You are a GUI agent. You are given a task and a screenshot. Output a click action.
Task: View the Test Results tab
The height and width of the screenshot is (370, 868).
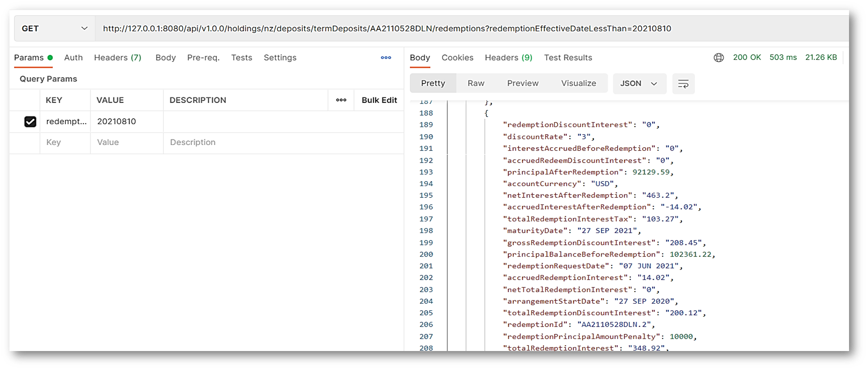tap(568, 58)
